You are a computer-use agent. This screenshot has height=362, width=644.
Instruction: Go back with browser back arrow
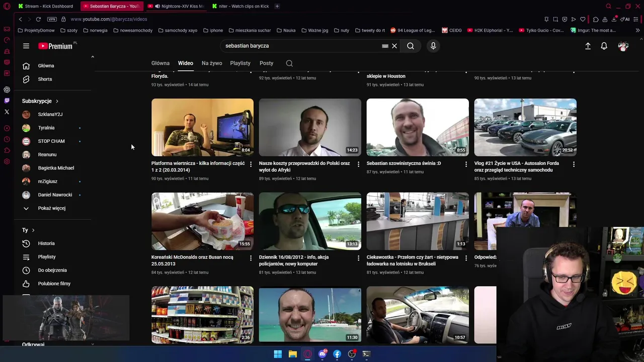tap(20, 19)
